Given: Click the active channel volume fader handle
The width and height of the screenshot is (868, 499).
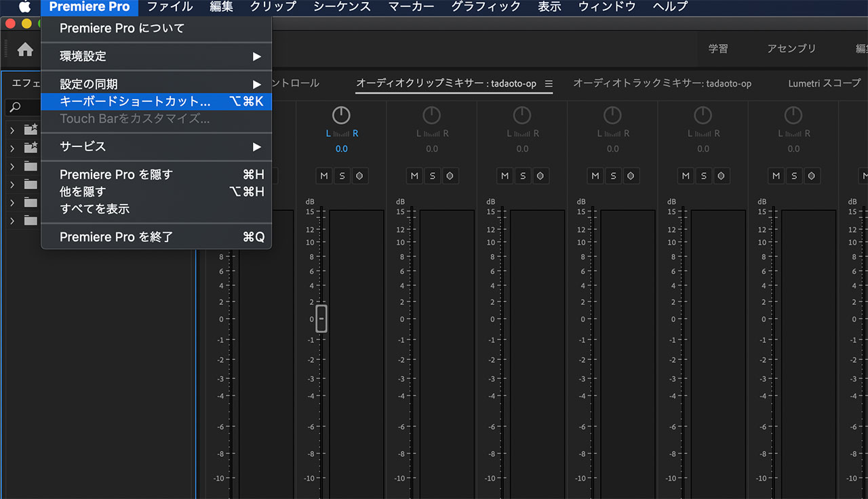Looking at the screenshot, I should tap(321, 319).
